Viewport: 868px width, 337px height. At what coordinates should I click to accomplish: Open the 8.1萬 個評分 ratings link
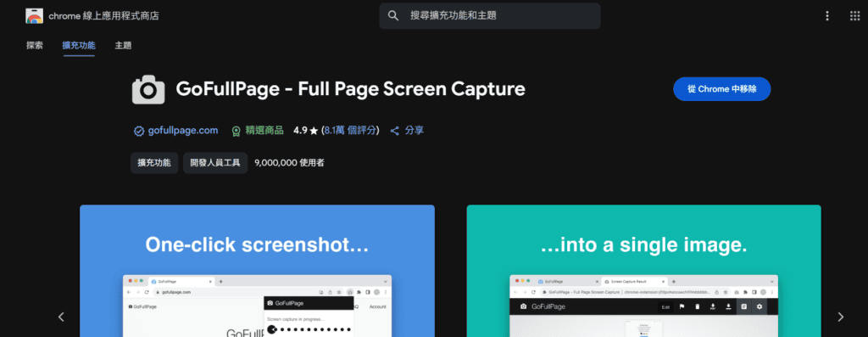(x=350, y=131)
